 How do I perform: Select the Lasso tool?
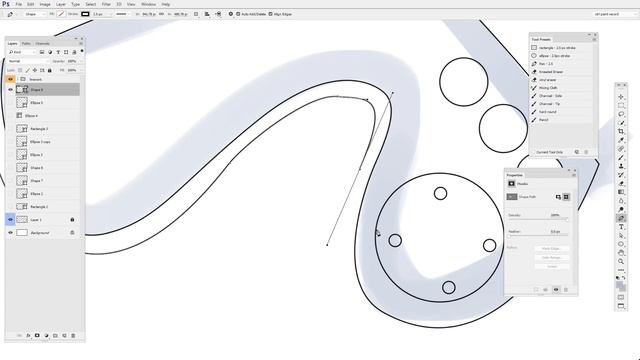coord(621,114)
